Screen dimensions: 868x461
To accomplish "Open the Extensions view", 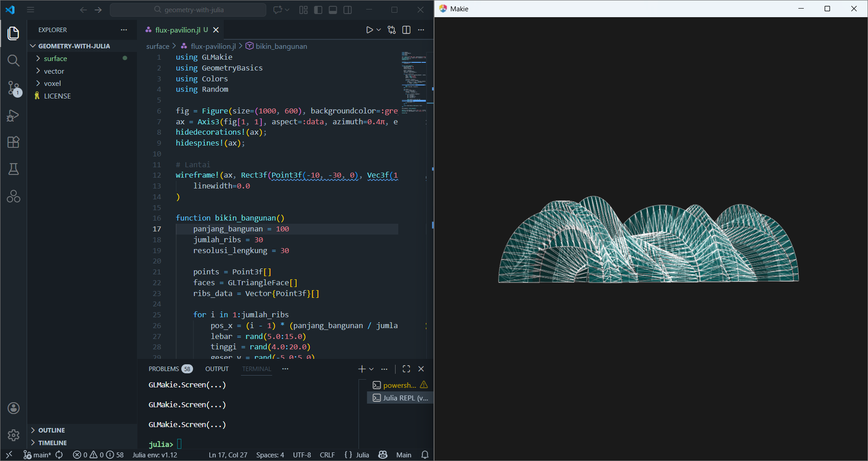I will point(14,142).
